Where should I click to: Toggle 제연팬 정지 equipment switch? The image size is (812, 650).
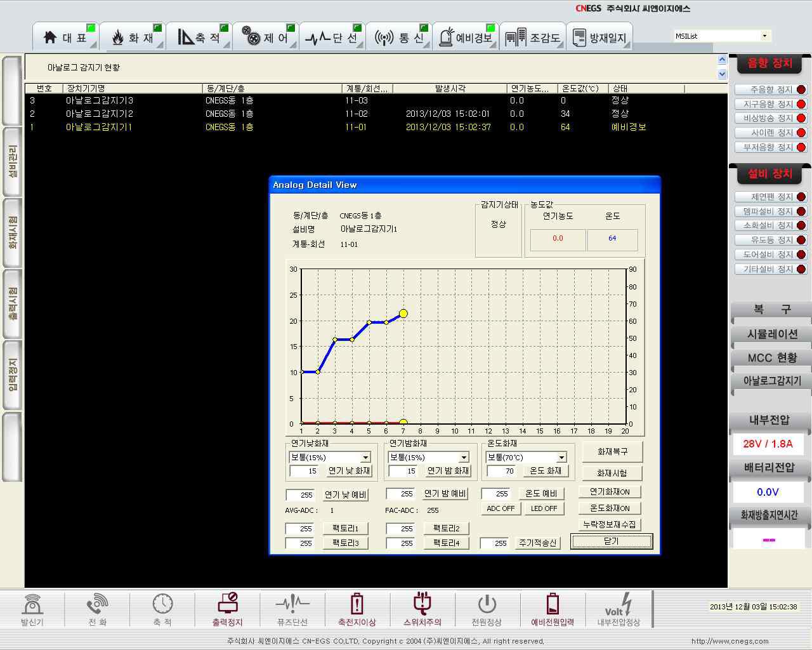(x=771, y=197)
